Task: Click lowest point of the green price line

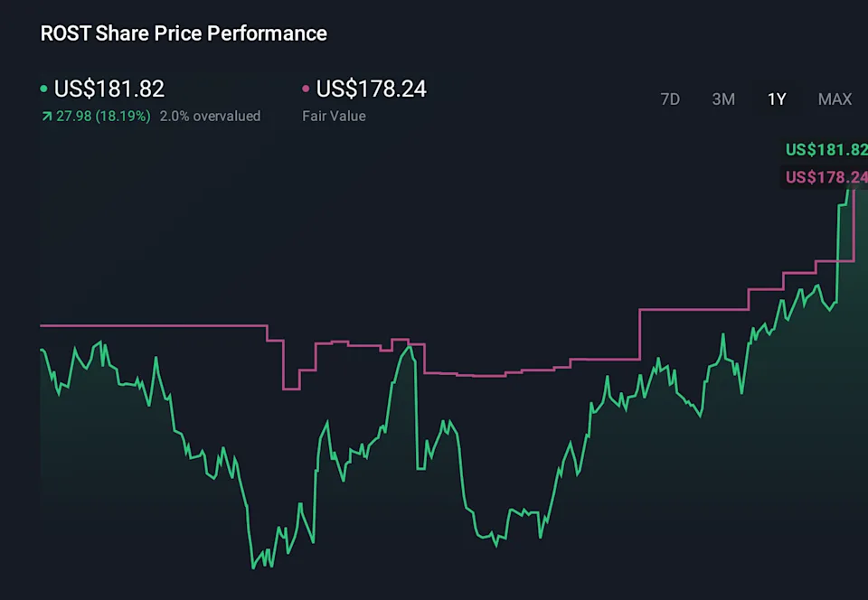Action: pyautogui.click(x=253, y=567)
